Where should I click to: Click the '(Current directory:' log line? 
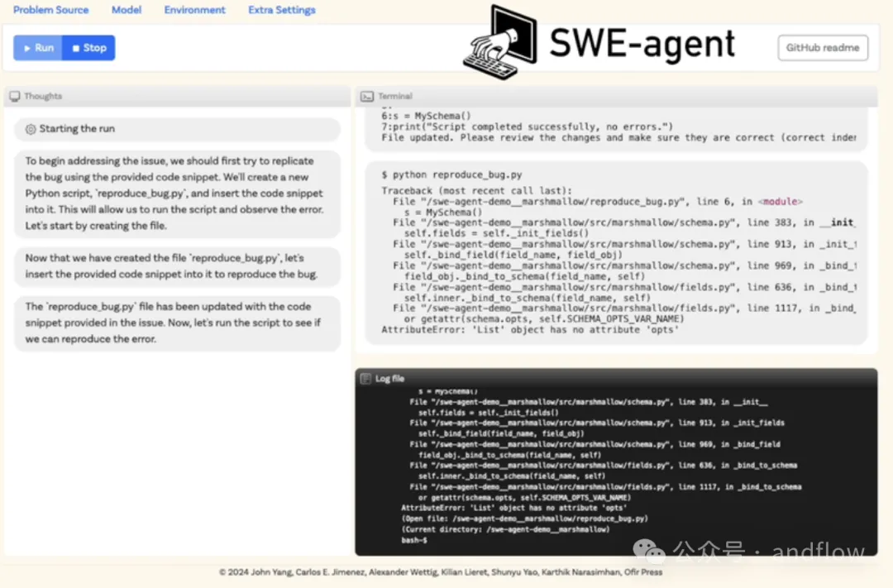click(x=505, y=529)
